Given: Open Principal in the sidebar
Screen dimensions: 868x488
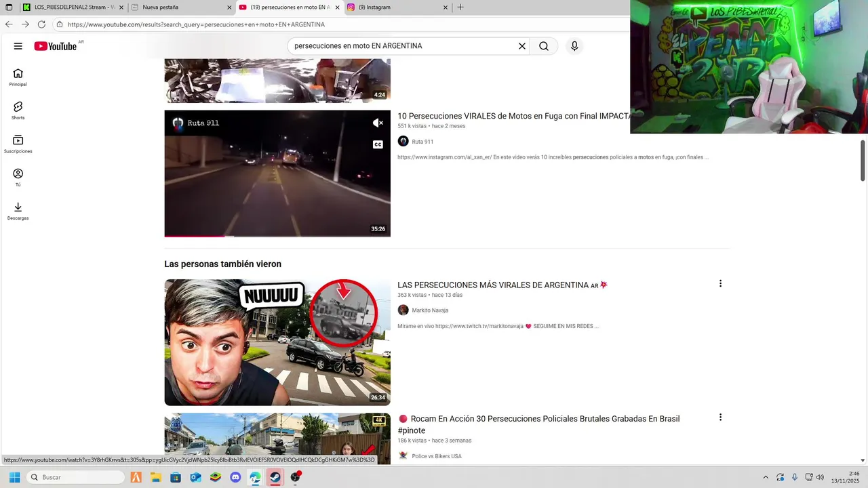Looking at the screenshot, I should click(x=18, y=77).
